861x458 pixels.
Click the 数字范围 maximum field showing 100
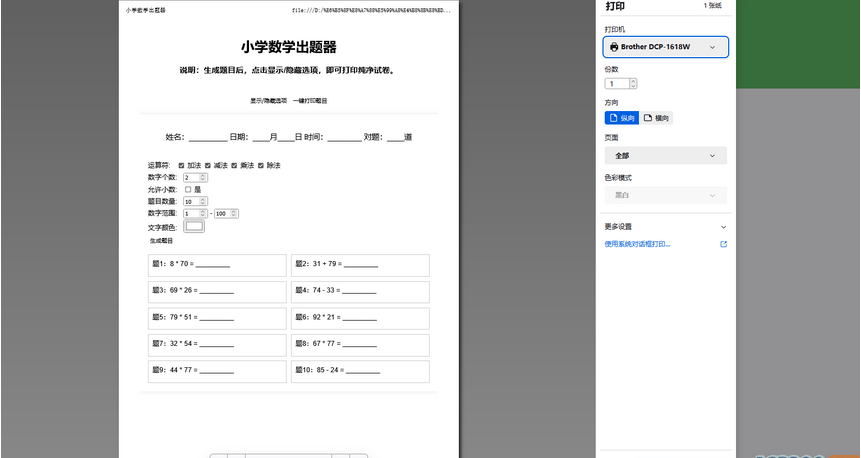pyautogui.click(x=226, y=214)
